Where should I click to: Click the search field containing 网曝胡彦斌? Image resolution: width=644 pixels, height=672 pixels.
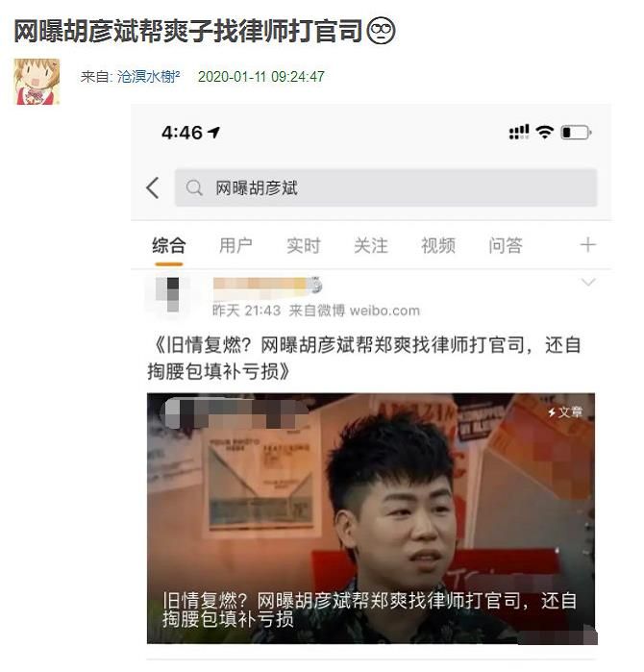(x=385, y=187)
